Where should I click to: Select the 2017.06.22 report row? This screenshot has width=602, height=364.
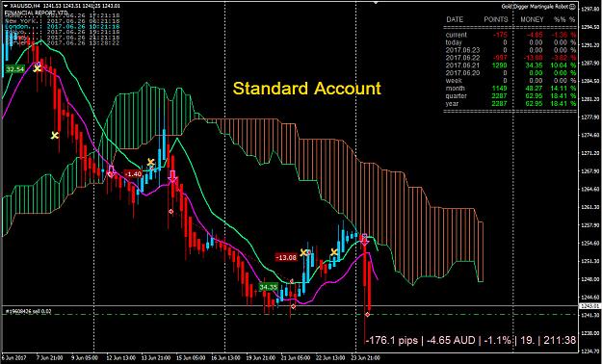tap(510, 58)
